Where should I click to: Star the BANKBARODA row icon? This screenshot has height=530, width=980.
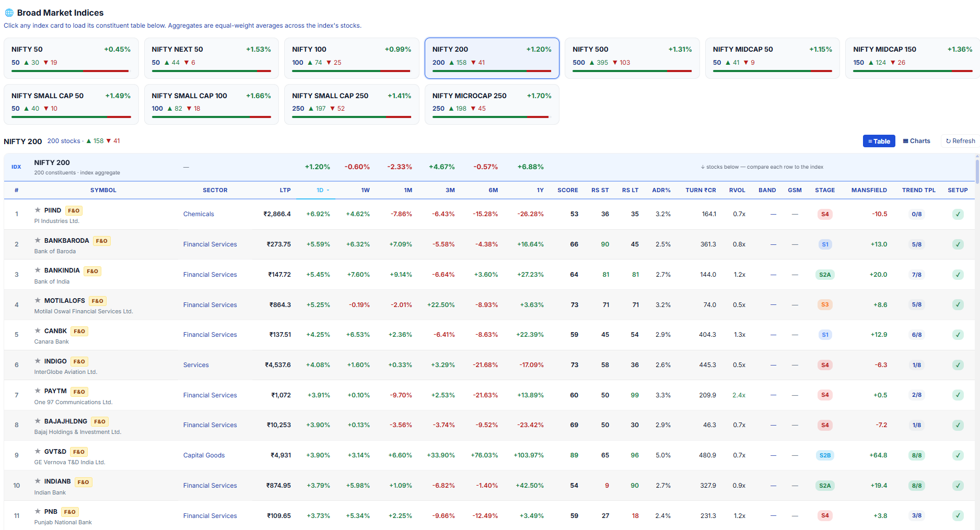[x=38, y=240]
